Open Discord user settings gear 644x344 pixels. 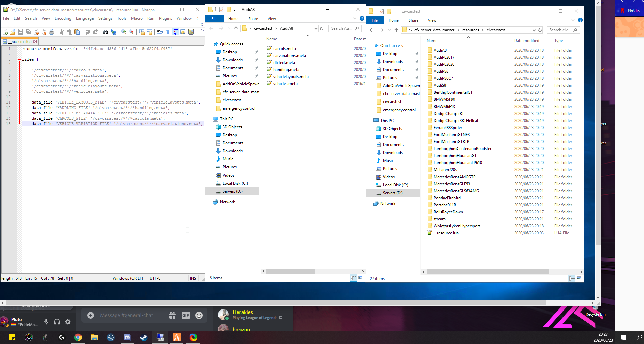68,322
